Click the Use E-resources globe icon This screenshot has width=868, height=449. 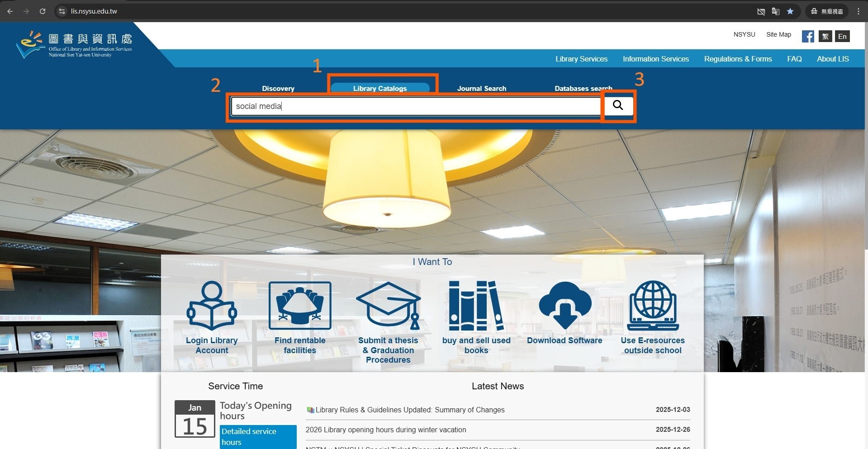653,306
